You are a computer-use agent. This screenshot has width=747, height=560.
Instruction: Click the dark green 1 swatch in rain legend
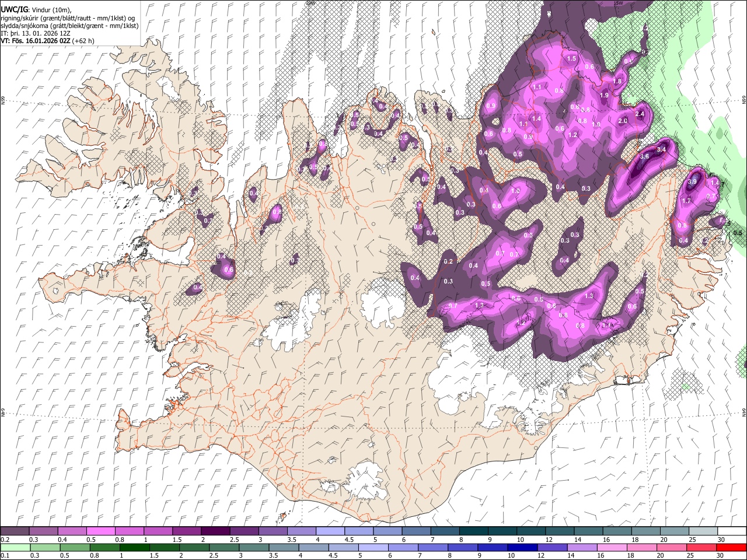(134, 548)
